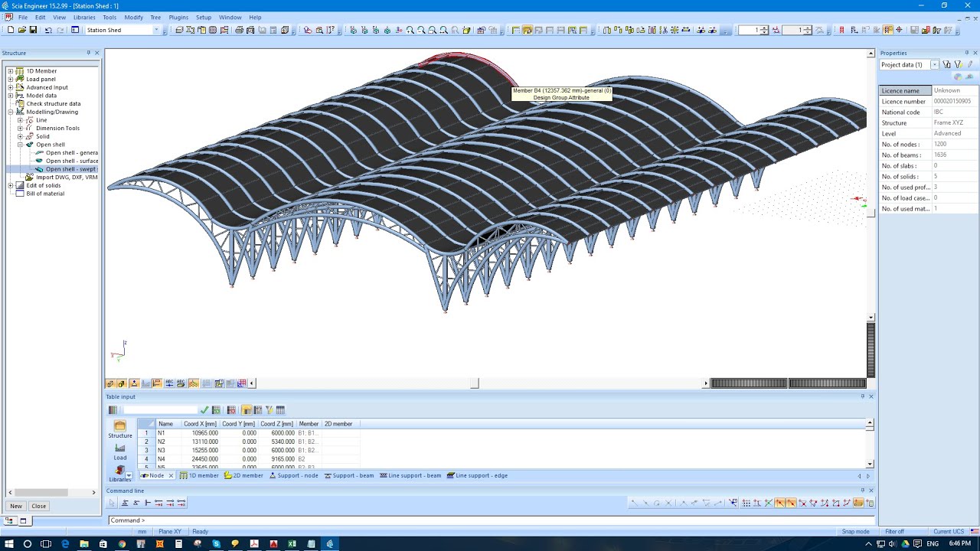Toggle the Bill of material checkbox

tap(21, 193)
